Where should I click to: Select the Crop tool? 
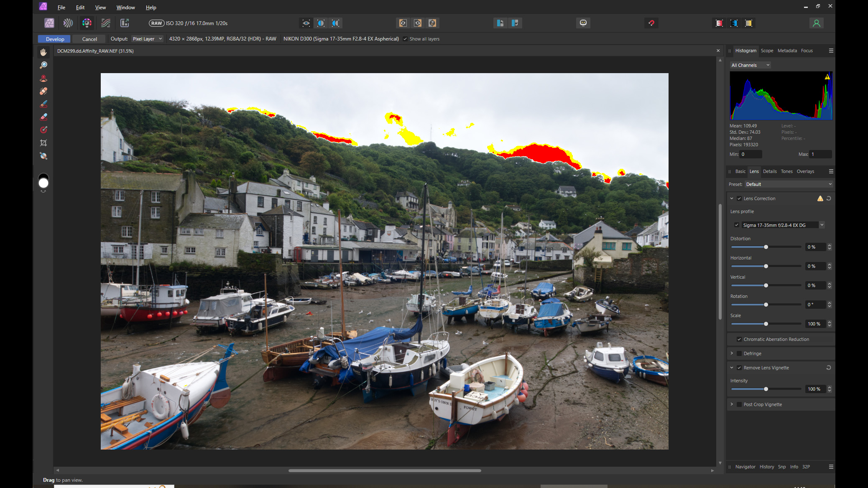pyautogui.click(x=43, y=142)
